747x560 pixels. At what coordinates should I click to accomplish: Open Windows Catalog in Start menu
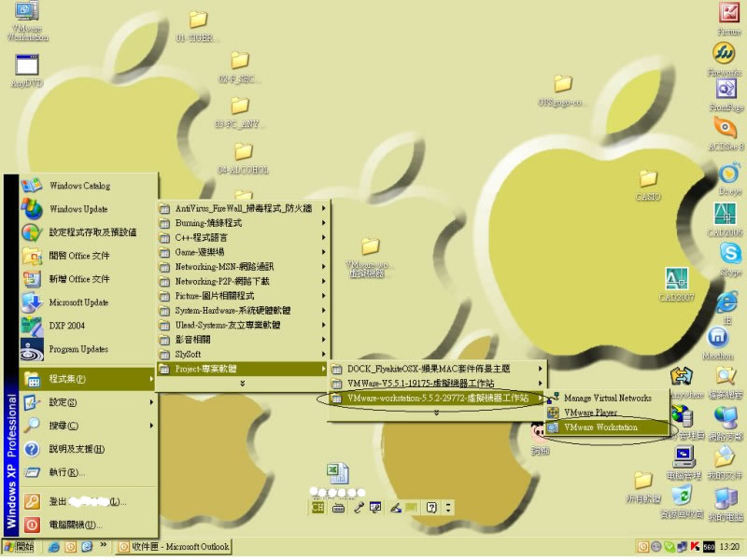point(88,185)
